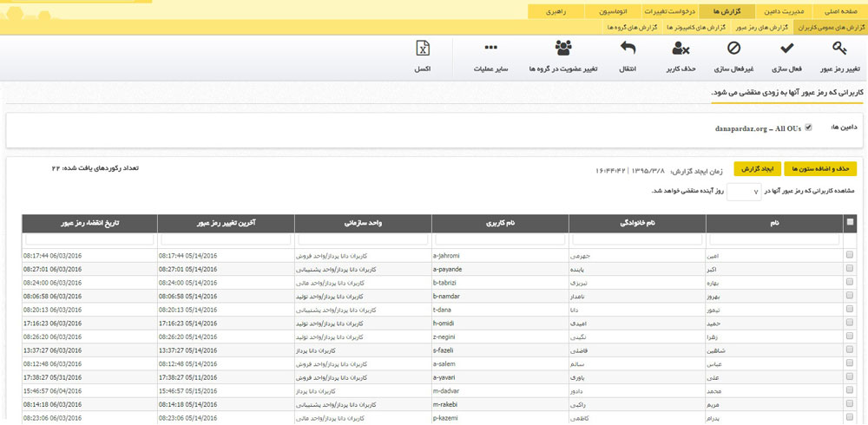868x425 pixels.
Task: Sort by Organizational Unit (واحد سازمانی) header
Action: pyautogui.click(x=363, y=223)
